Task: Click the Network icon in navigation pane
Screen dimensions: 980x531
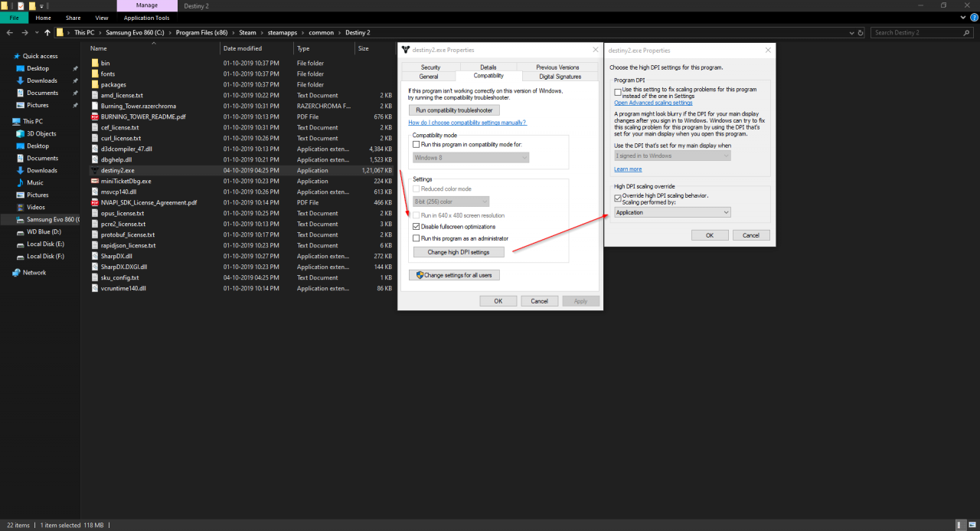Action: tap(16, 273)
